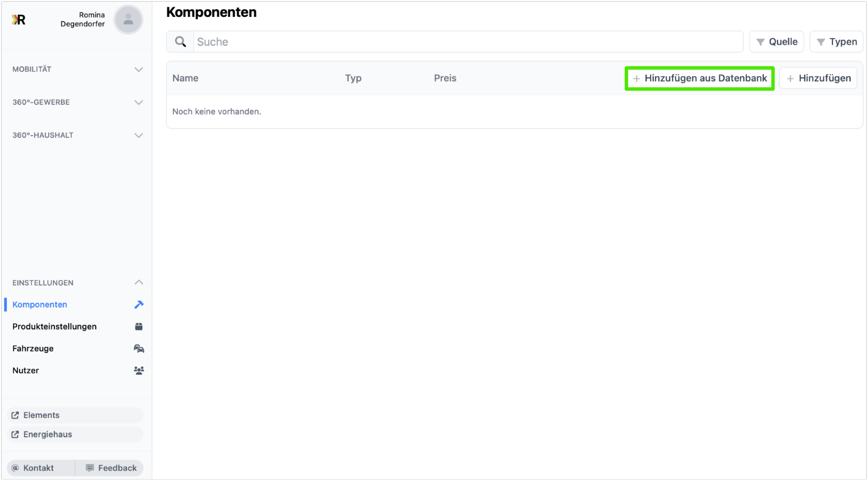Click the external link icon beside Elements
This screenshot has width=868, height=481.
[15, 415]
